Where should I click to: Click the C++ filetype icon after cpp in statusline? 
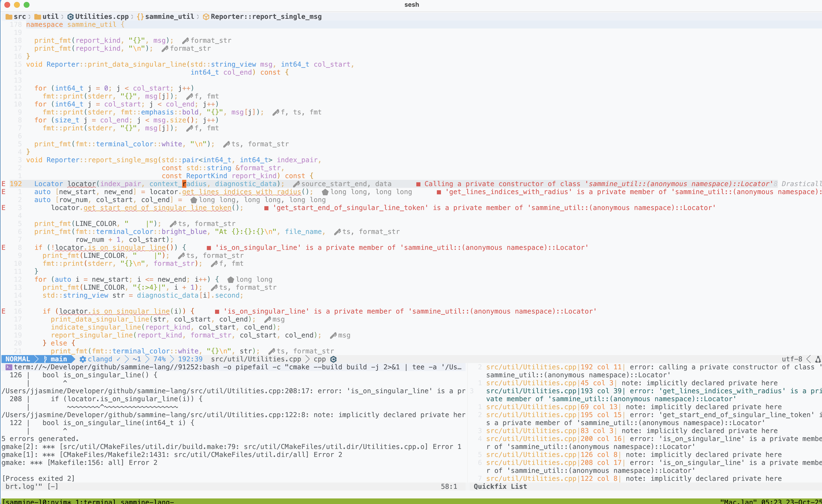pyautogui.click(x=333, y=359)
